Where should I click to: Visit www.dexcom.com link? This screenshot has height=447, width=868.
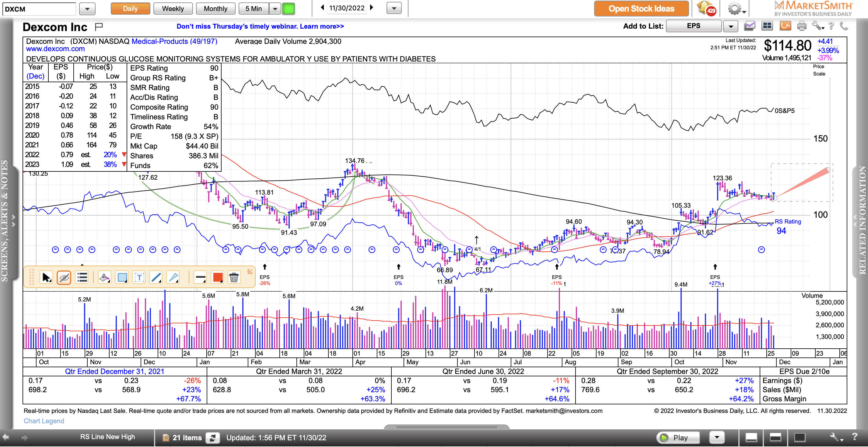click(55, 49)
